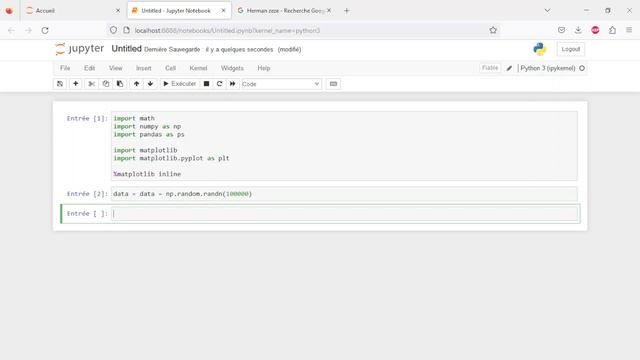Click the (modifié) autosave status text
Image resolution: width=640 pixels, height=360 pixels.
coord(289,49)
